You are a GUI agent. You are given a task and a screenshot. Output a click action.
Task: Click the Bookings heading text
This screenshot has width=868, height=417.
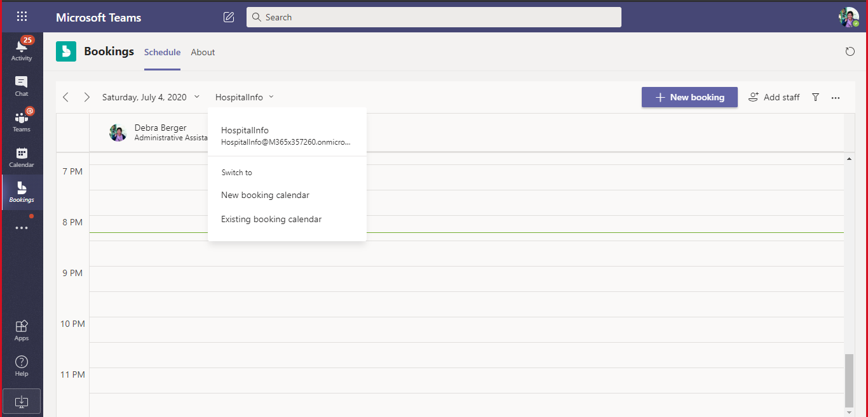coord(109,51)
